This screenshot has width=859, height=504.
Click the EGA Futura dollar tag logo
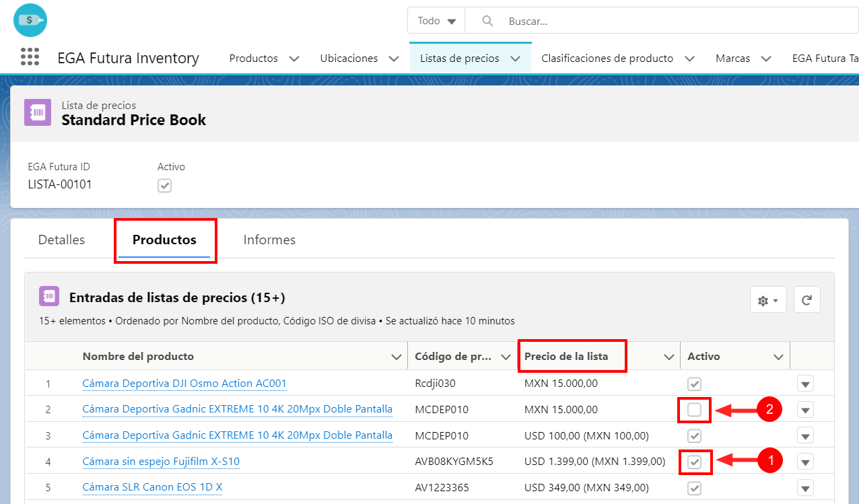click(30, 20)
